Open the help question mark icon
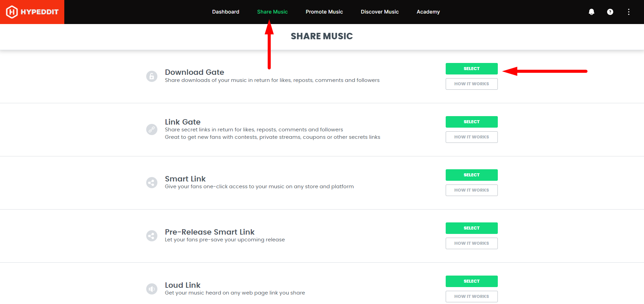 (610, 12)
